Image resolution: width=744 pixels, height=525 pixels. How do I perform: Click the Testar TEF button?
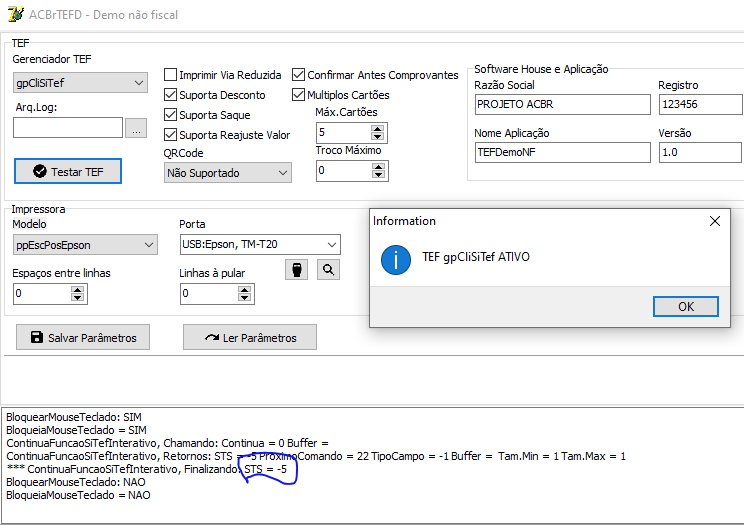[68, 171]
